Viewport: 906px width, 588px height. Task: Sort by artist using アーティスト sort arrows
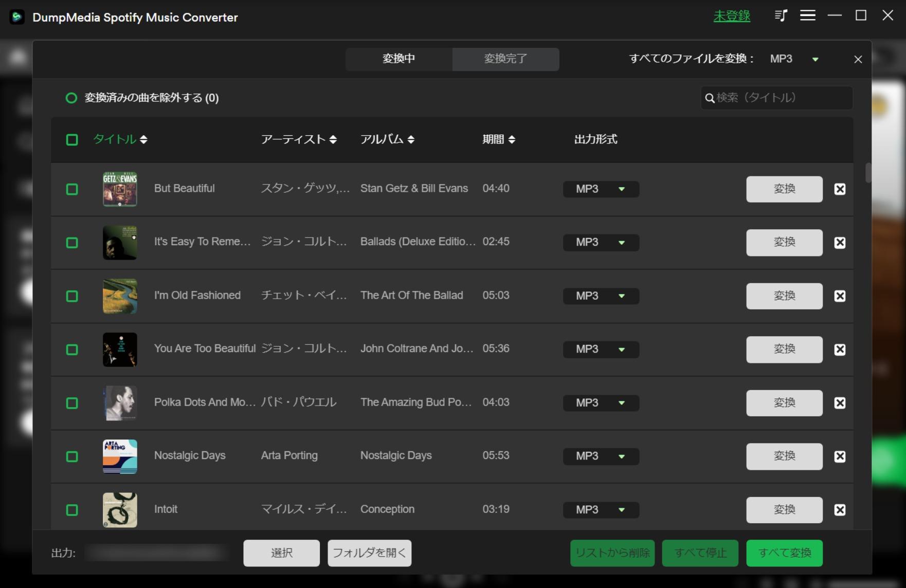click(x=333, y=139)
